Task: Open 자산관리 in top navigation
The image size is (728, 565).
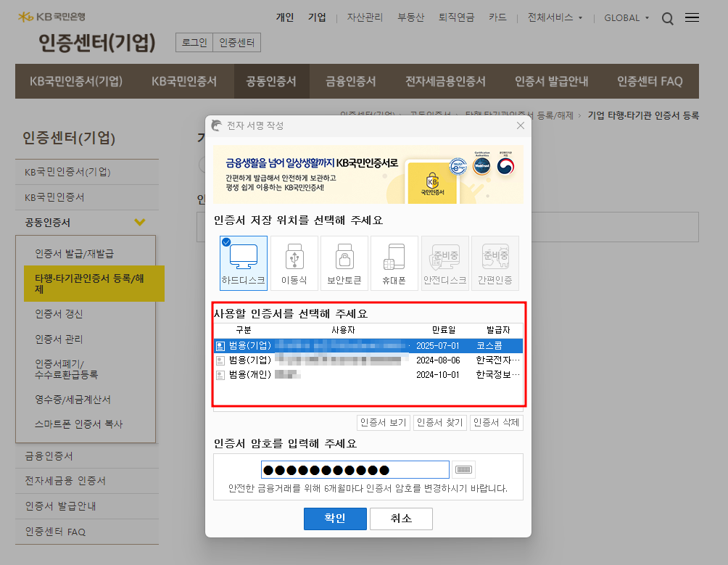Action: click(x=365, y=17)
